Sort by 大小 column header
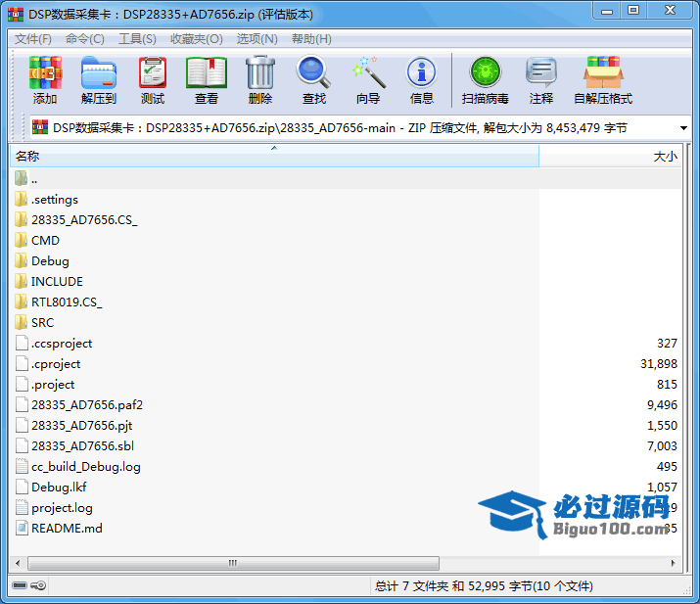This screenshot has height=604, width=700. point(664,157)
